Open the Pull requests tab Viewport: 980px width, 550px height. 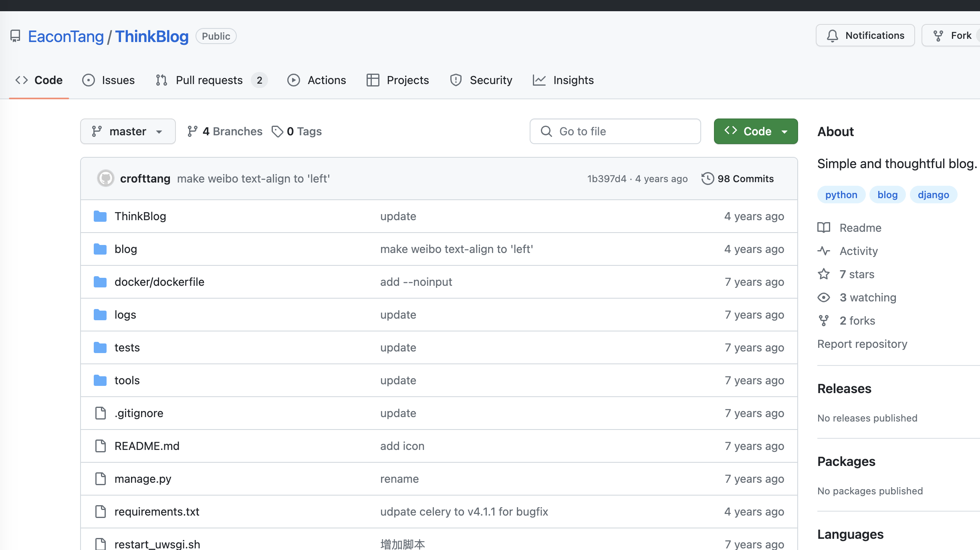[x=211, y=80]
